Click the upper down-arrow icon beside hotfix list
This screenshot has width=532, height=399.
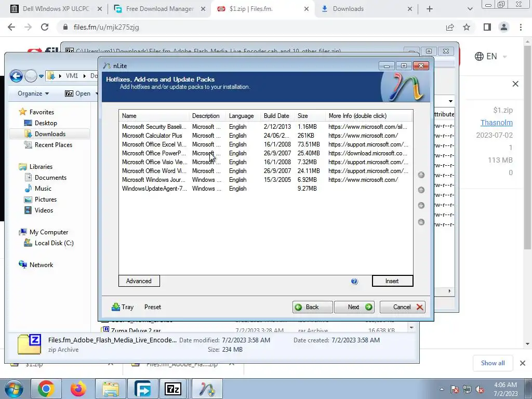click(421, 205)
